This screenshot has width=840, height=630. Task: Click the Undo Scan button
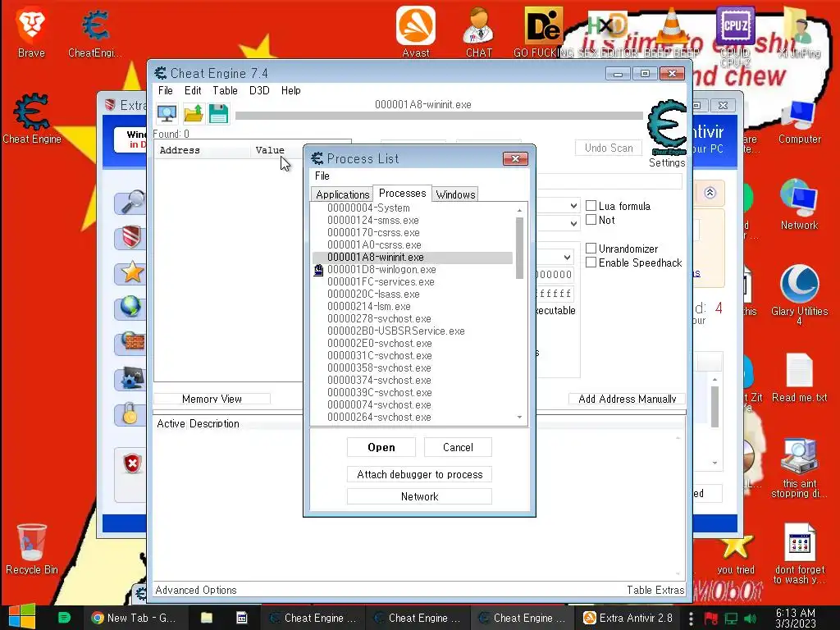(609, 148)
